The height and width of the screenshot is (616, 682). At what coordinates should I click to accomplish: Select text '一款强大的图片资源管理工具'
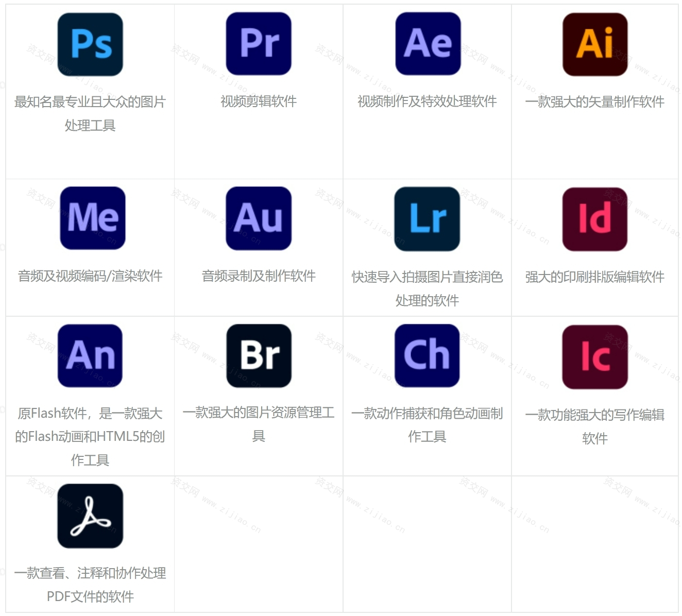[x=259, y=424]
